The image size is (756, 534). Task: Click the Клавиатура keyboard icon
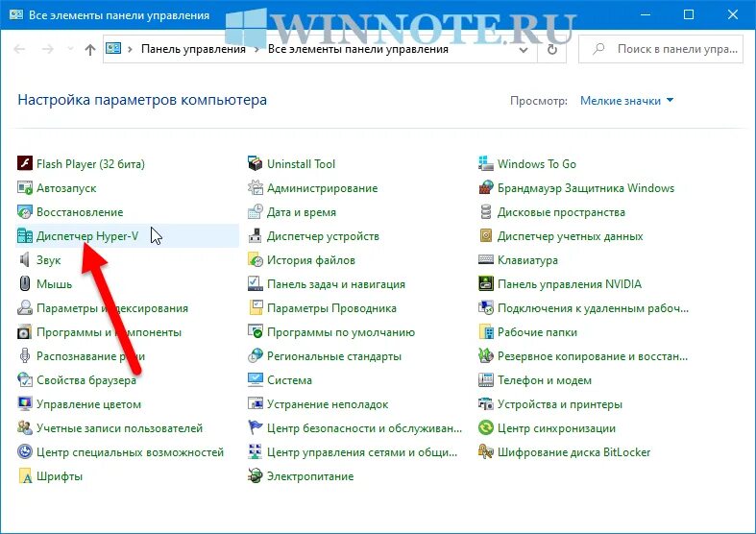tap(485, 259)
